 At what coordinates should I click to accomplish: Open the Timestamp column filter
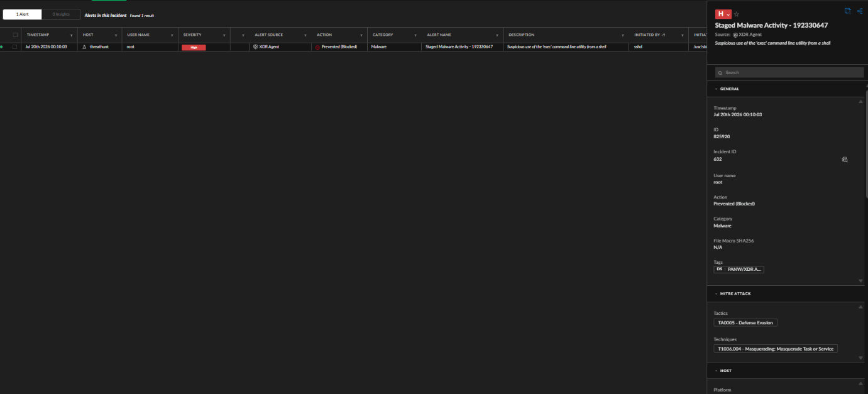[x=71, y=35]
